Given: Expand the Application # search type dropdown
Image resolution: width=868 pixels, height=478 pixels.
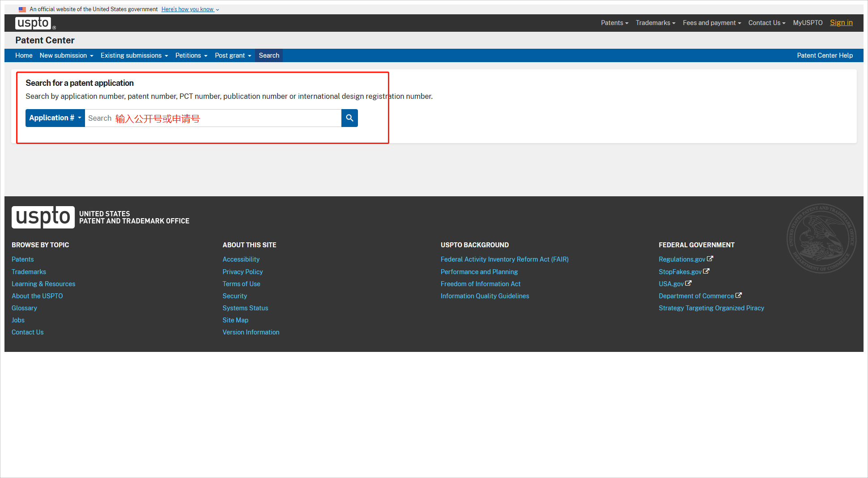Looking at the screenshot, I should coord(55,118).
